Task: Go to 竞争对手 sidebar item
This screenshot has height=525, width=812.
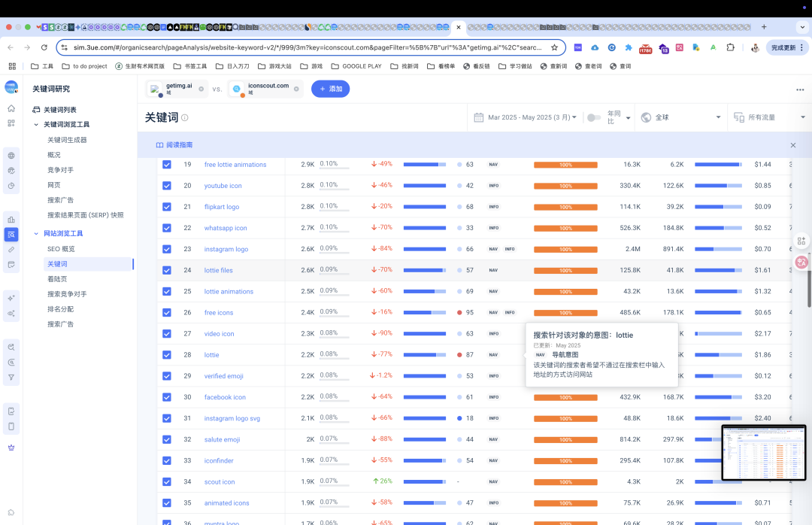Action: (x=61, y=170)
